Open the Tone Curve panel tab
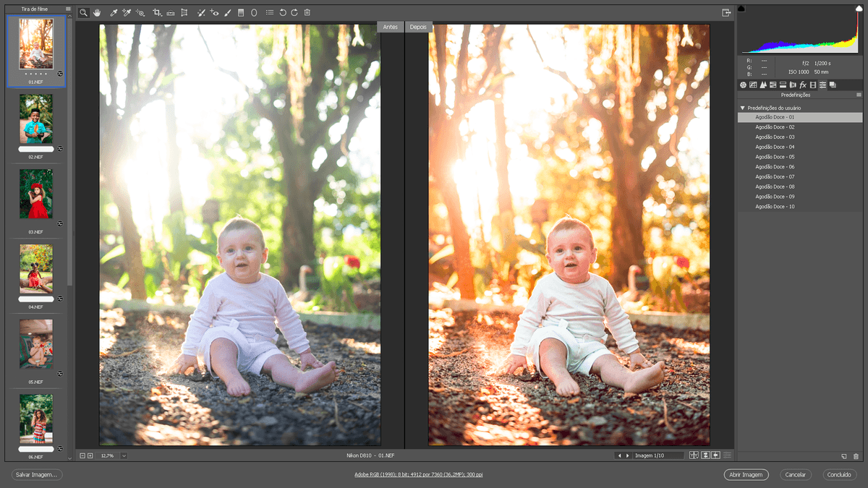The image size is (868, 488). [753, 85]
